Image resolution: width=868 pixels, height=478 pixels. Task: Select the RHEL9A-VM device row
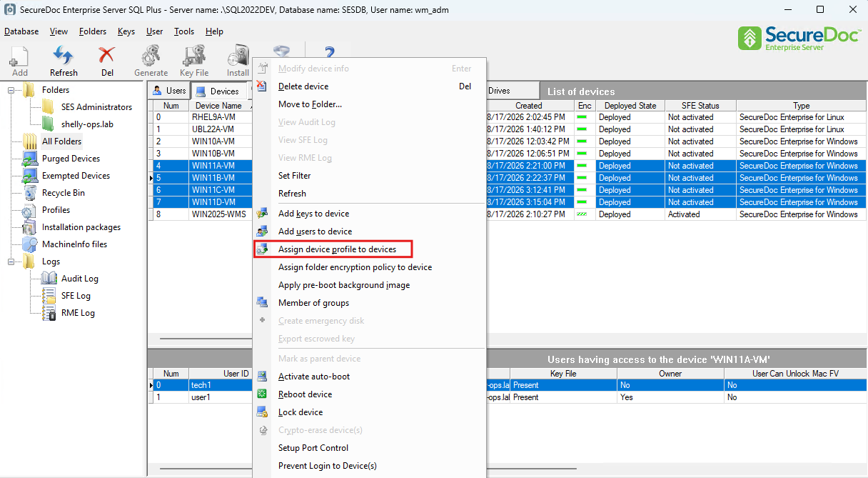click(x=213, y=117)
